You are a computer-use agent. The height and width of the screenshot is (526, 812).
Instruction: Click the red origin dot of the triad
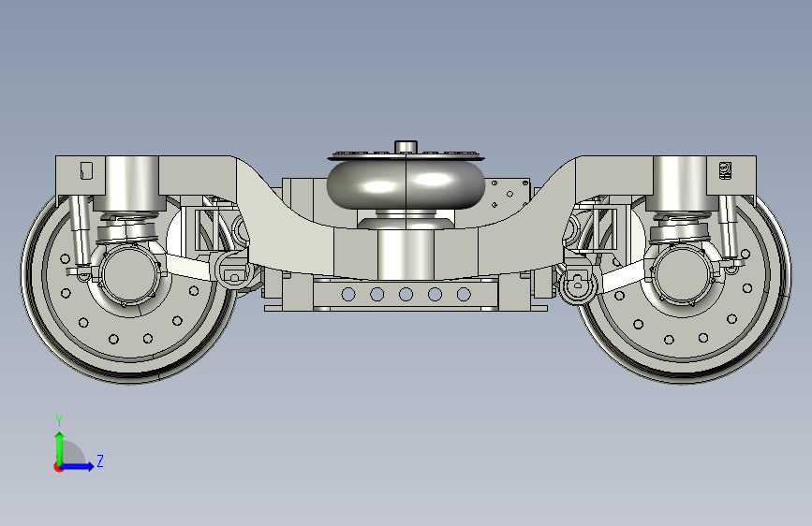coord(57,467)
